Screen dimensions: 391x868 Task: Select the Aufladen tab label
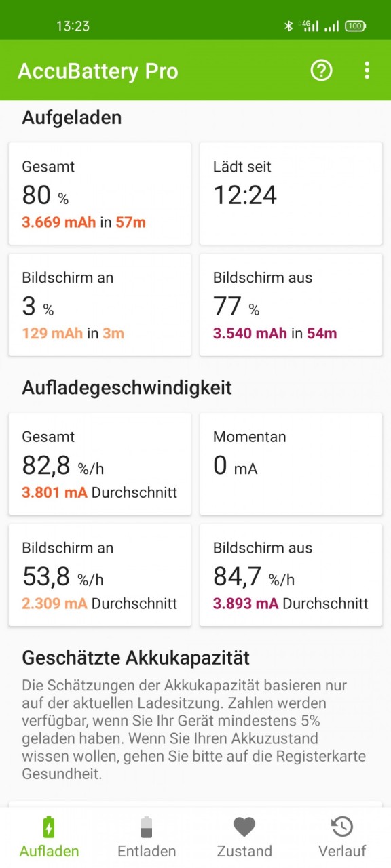[49, 851]
